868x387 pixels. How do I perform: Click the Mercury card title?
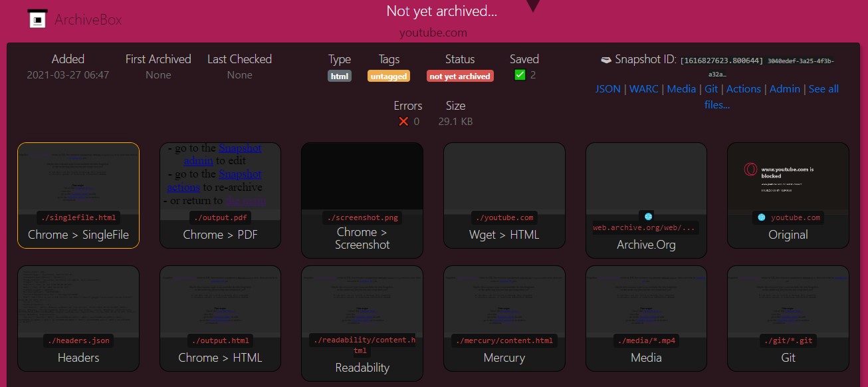(504, 358)
